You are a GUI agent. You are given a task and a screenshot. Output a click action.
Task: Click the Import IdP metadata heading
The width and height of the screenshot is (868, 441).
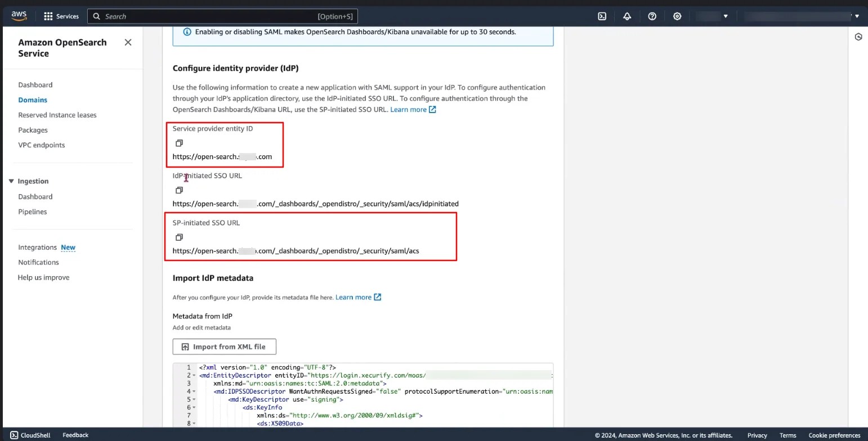[x=213, y=278]
